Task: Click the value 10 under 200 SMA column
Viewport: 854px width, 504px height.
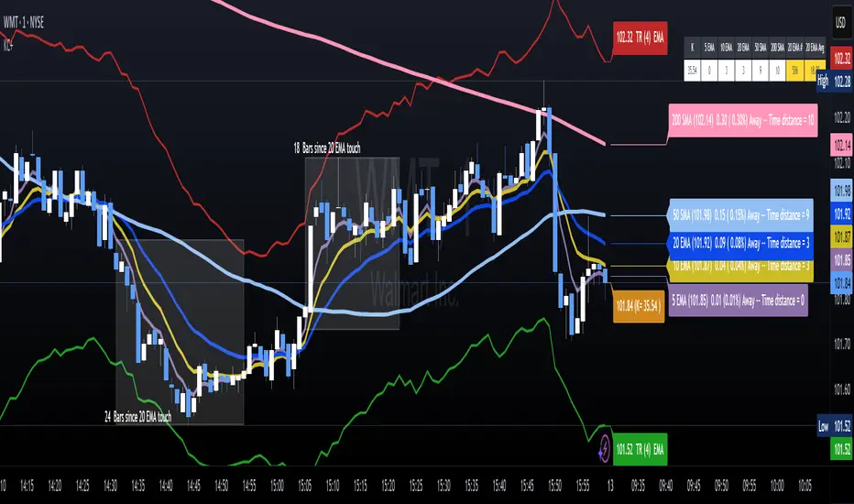Action: [x=777, y=71]
